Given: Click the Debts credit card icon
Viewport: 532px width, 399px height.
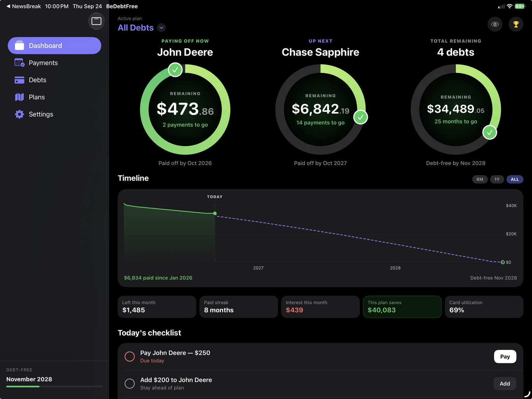Looking at the screenshot, I should (19, 80).
